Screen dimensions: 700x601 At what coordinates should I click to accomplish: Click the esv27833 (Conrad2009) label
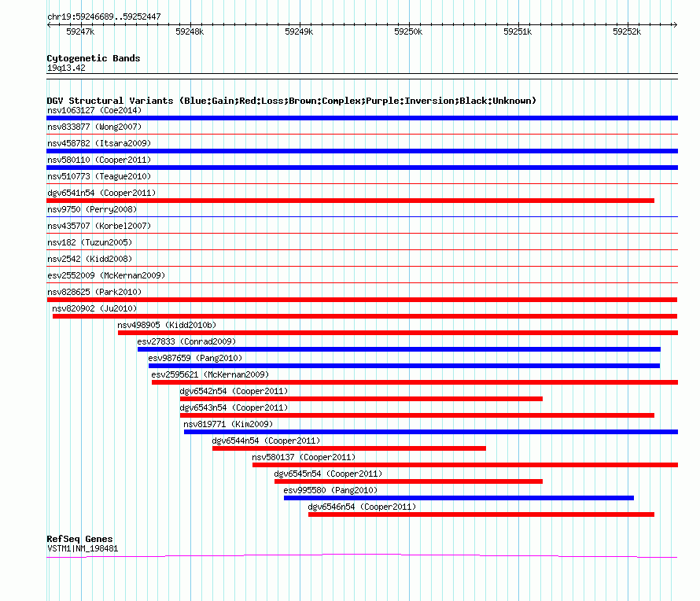(186, 341)
